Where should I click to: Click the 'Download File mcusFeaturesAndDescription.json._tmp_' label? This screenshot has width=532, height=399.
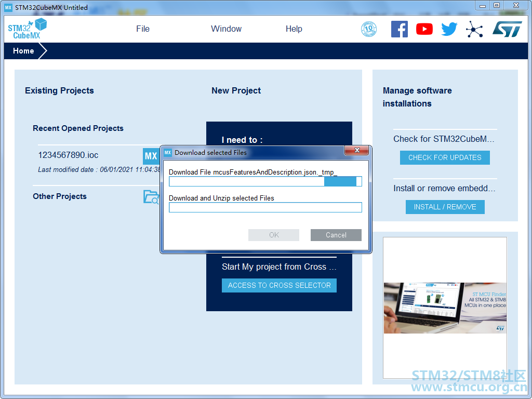point(253,172)
